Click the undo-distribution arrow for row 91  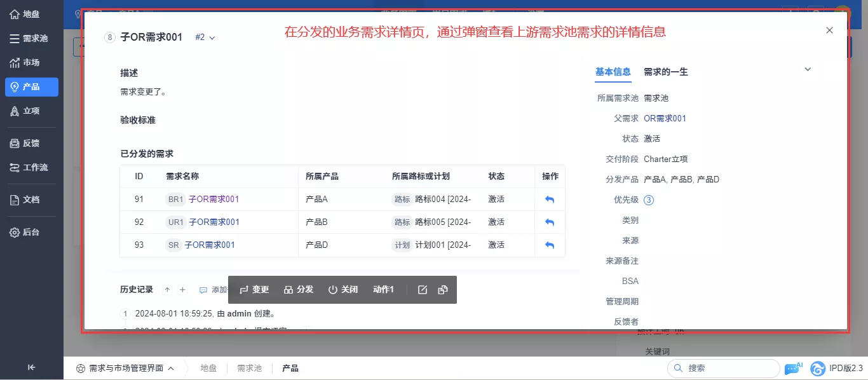(550, 200)
